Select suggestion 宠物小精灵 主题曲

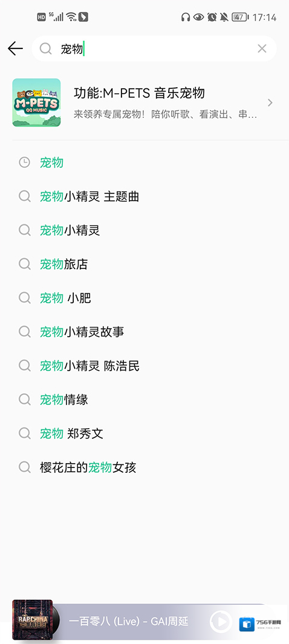(x=144, y=197)
